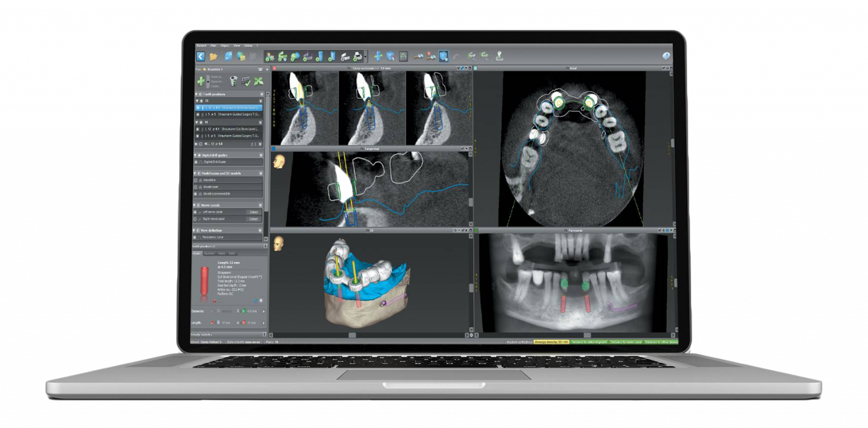868x428 pixels.
Task: Toggle visibility circle for tooth position 43
Action: [x=201, y=123]
